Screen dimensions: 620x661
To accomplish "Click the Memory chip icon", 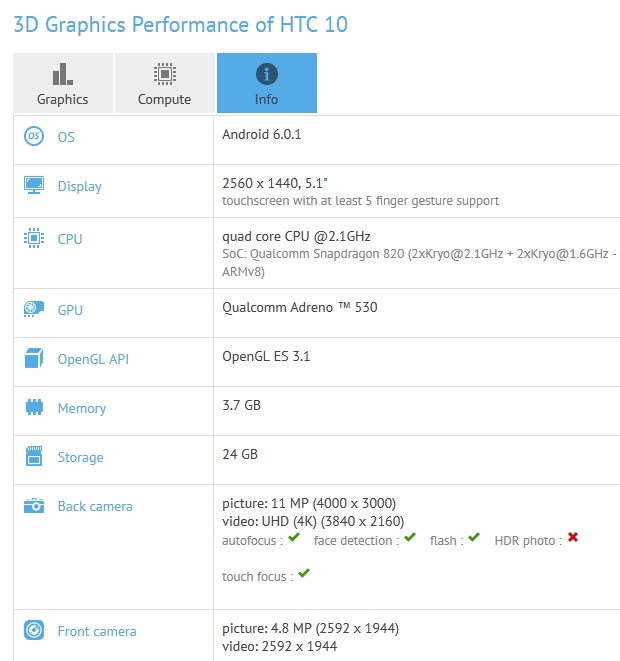I will [x=34, y=407].
